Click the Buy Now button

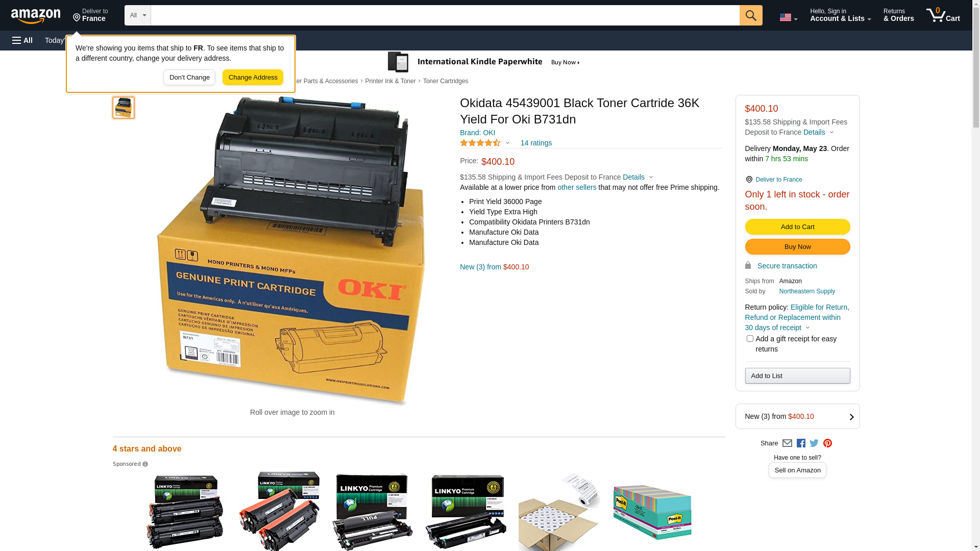click(798, 247)
